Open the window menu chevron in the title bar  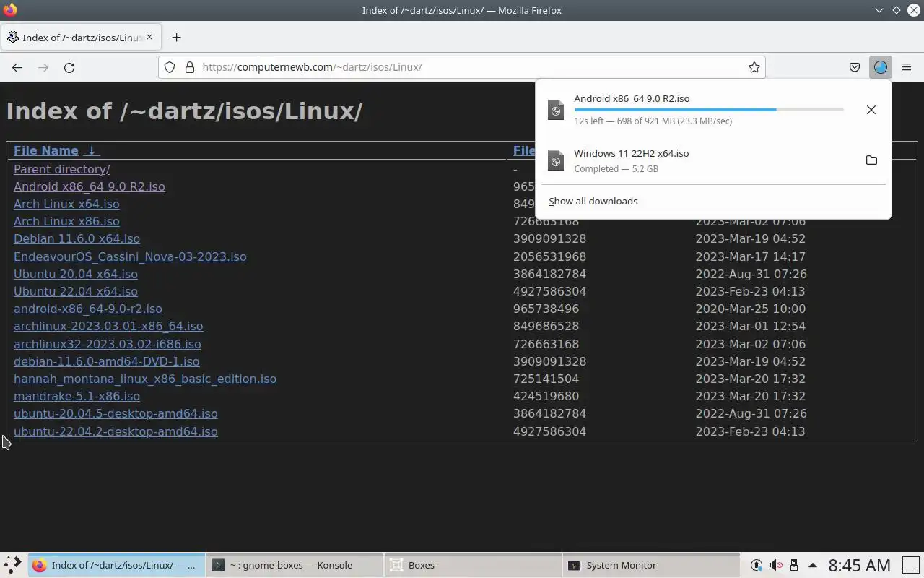[x=879, y=10]
